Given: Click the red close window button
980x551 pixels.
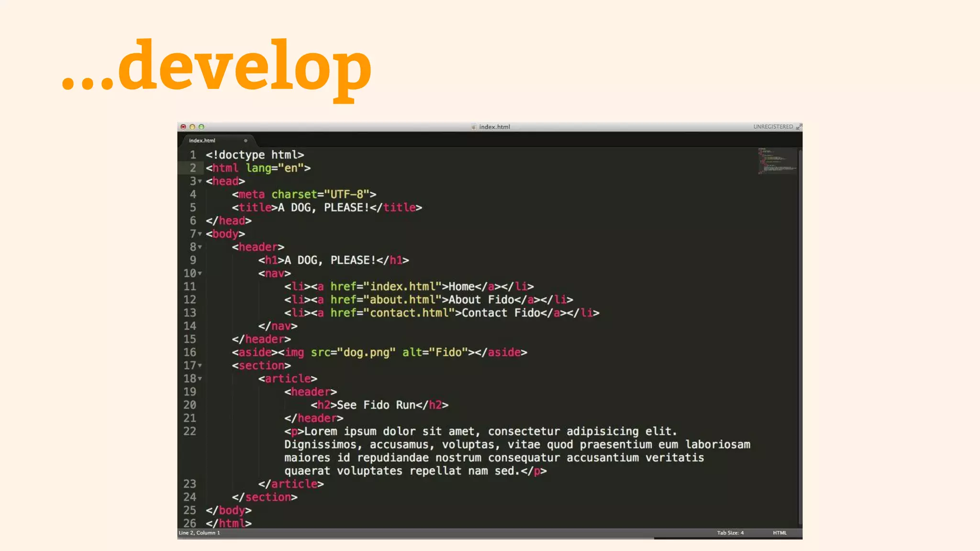Looking at the screenshot, I should pyautogui.click(x=183, y=127).
